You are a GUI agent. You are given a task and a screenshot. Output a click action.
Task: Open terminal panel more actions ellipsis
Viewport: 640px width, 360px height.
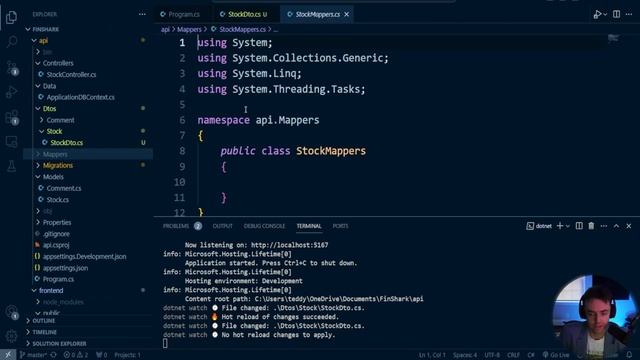[604, 226]
